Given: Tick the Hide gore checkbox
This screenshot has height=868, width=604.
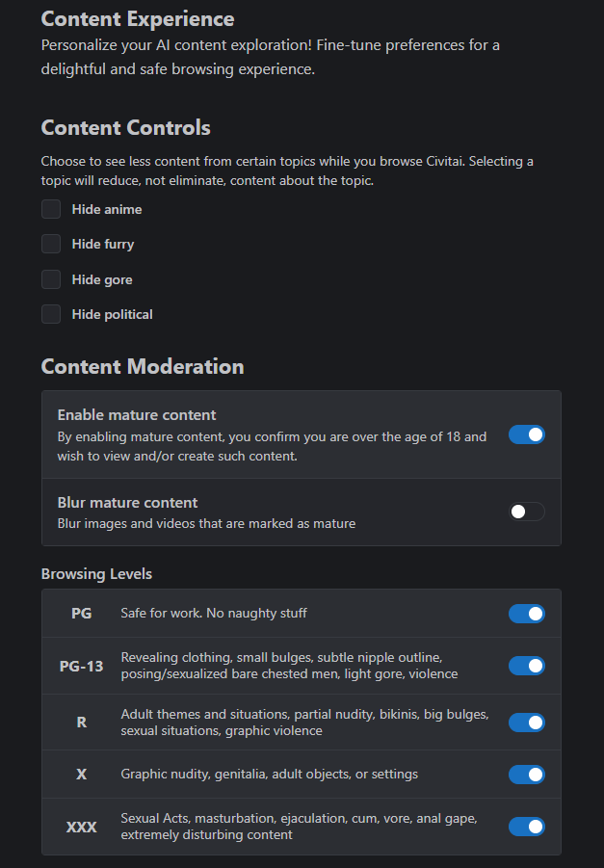Looking at the screenshot, I should point(51,279).
